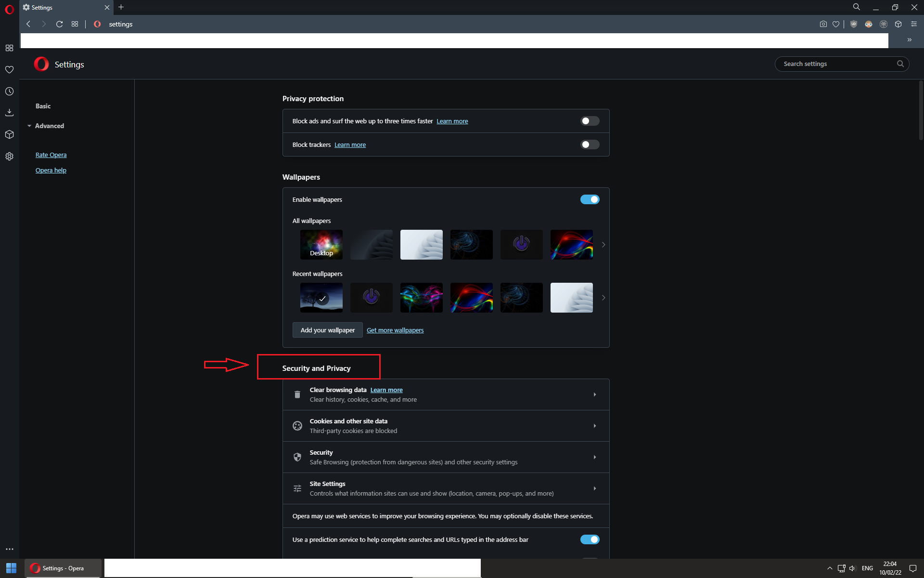Click the trash icon for Clear browsing data
This screenshot has width=924, height=578.
pos(297,394)
